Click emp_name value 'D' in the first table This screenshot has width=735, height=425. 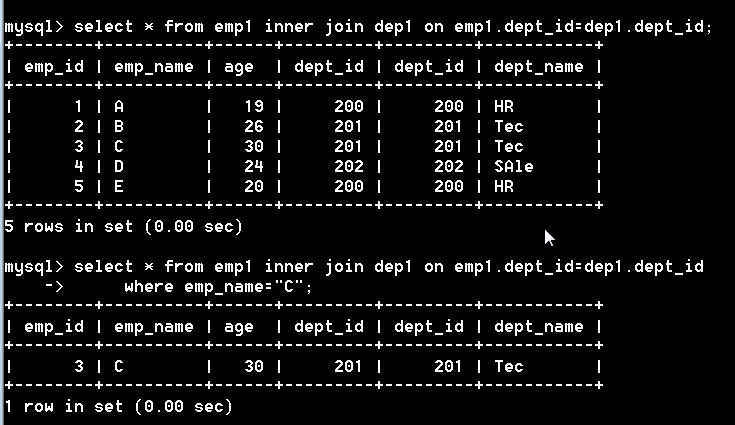[x=119, y=166]
